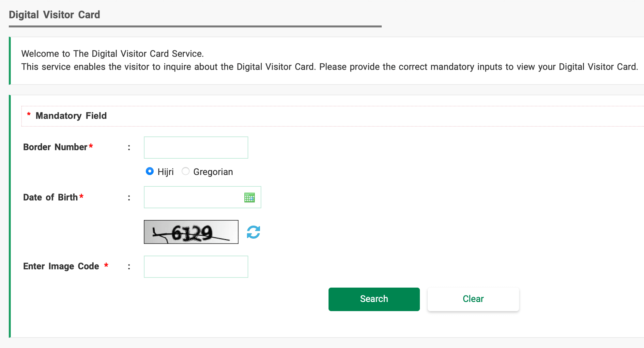Reload the verification code picture

(x=253, y=232)
